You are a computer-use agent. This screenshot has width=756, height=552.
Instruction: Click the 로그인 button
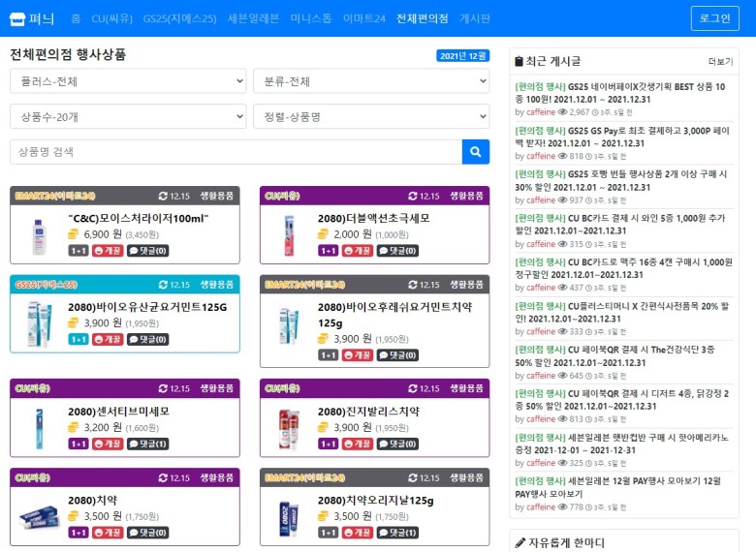714,18
